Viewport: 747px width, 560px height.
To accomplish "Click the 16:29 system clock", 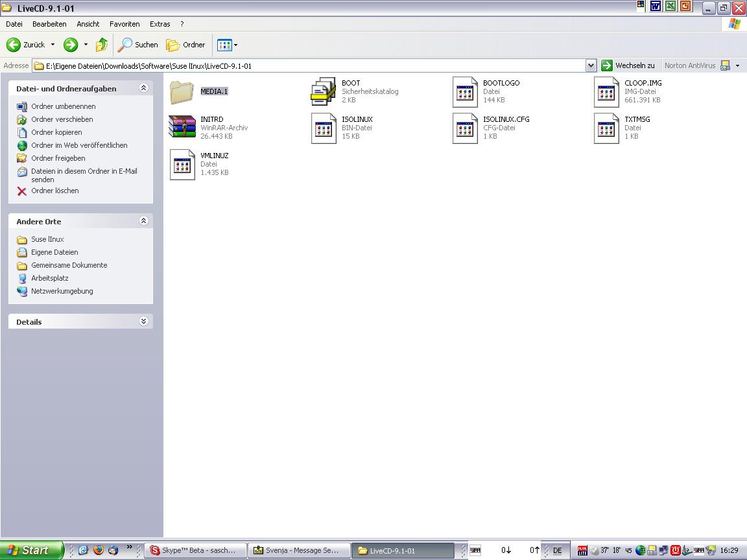I will click(x=729, y=550).
